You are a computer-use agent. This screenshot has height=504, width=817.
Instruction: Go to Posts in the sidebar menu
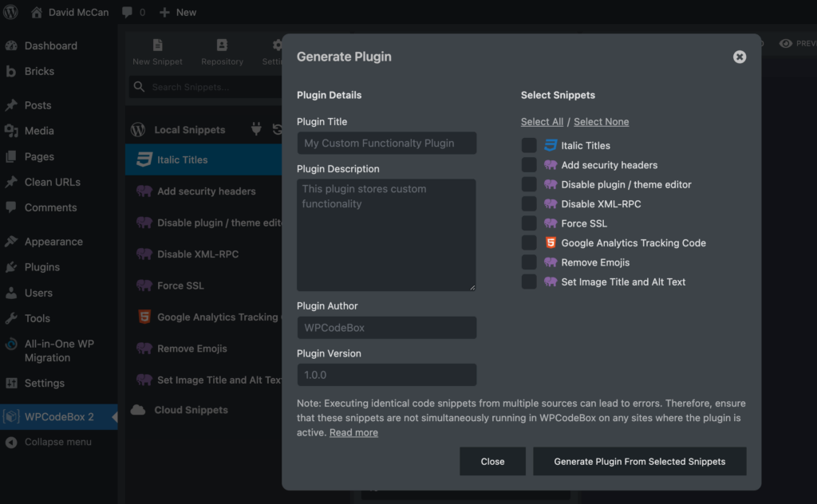pos(37,104)
